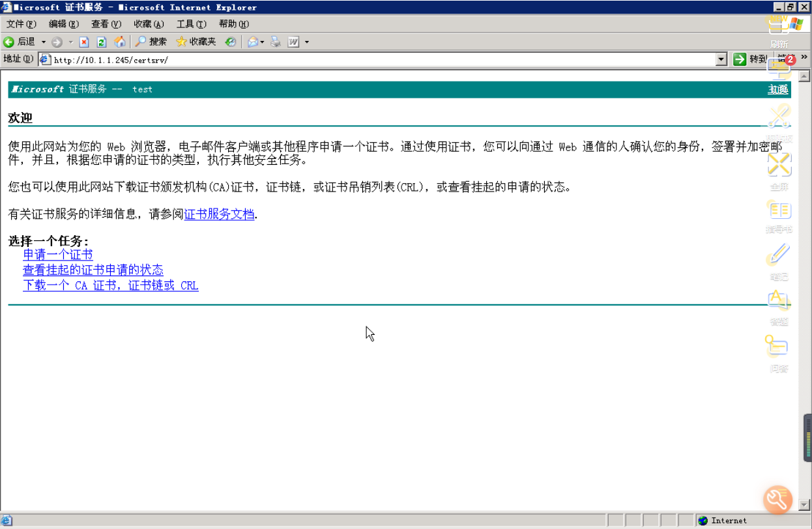The image size is (812, 529).
Task: Click the green 转到 Go button
Action: (750, 59)
